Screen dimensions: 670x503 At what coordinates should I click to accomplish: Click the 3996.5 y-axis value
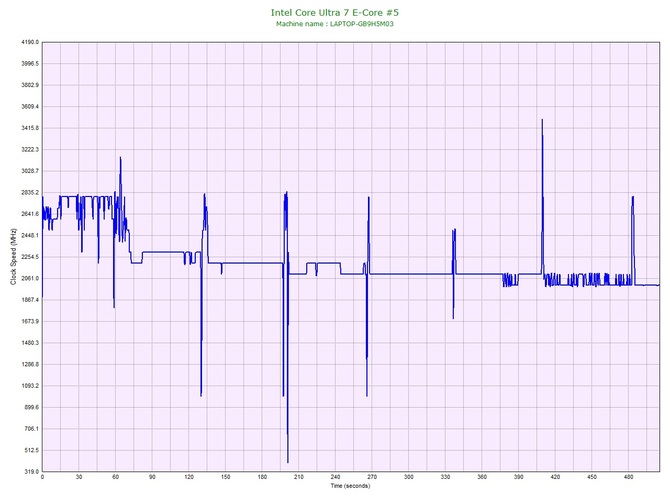[30, 64]
